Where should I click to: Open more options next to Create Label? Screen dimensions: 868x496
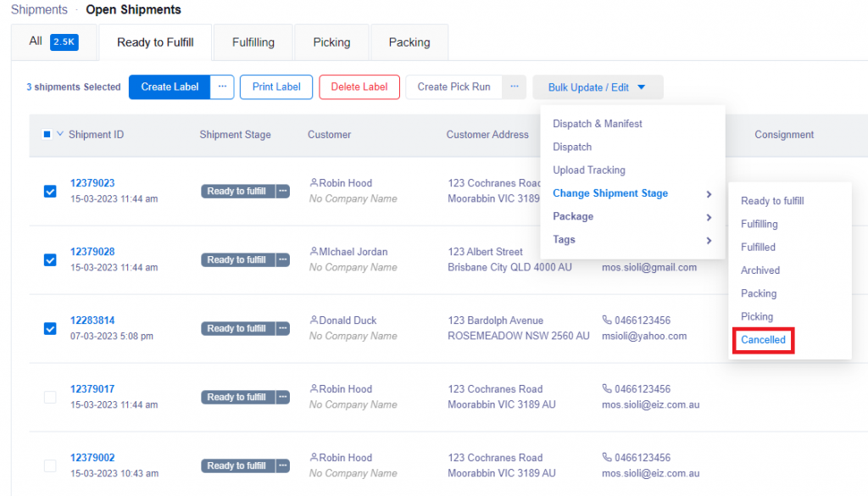coord(222,87)
